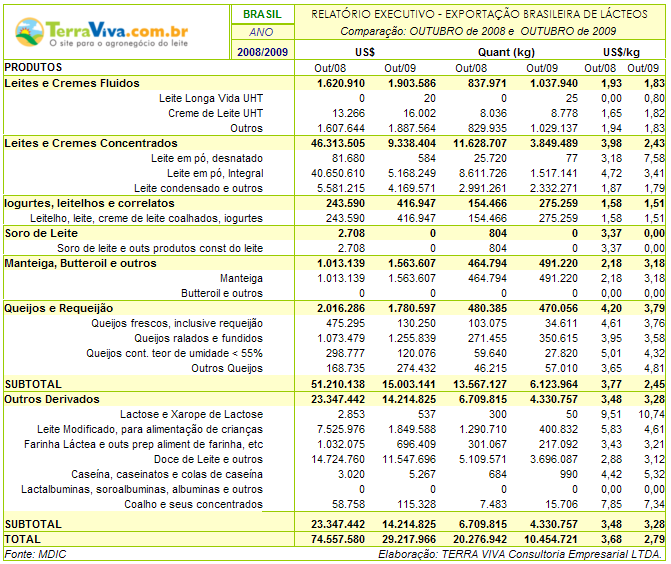This screenshot has width=671, height=564.
Task: Select the price value 7,58
Action: [x=654, y=158]
